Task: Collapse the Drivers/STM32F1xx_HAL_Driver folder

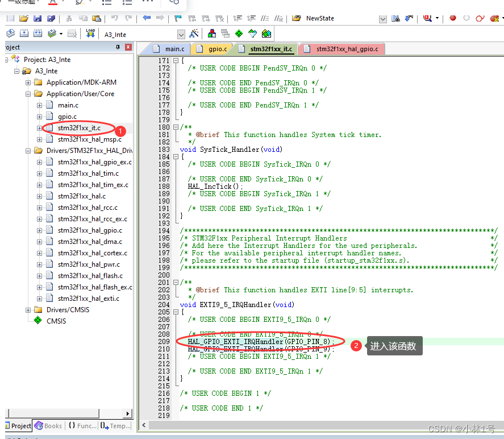Action: pyautogui.click(x=28, y=151)
